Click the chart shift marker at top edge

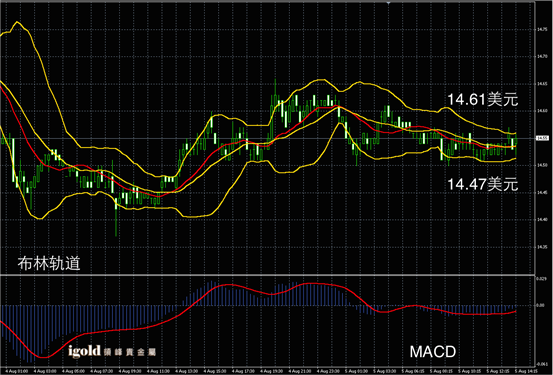click(388, 2)
